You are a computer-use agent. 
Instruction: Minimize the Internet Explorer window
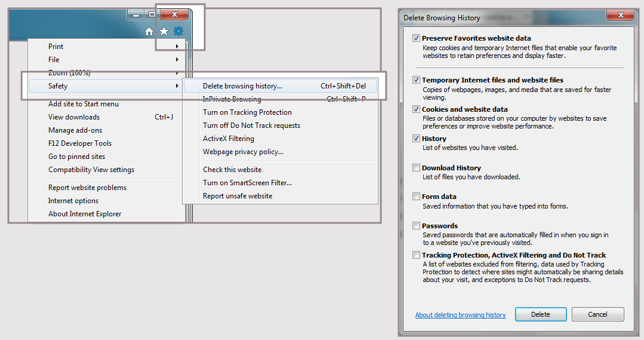(136, 15)
